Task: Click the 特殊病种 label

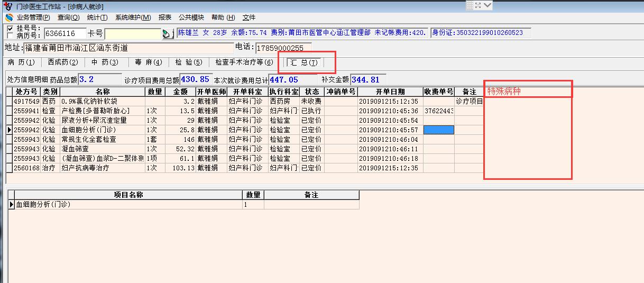Action: pos(504,91)
